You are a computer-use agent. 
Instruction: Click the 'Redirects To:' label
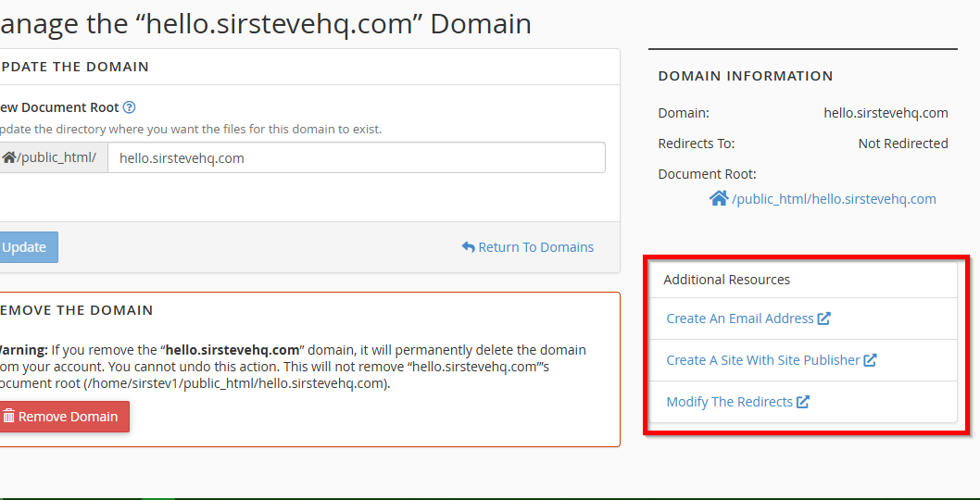pos(697,144)
